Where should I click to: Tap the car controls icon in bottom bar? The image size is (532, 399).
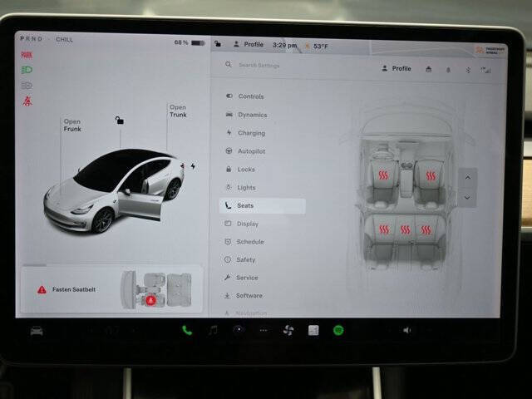(x=37, y=331)
